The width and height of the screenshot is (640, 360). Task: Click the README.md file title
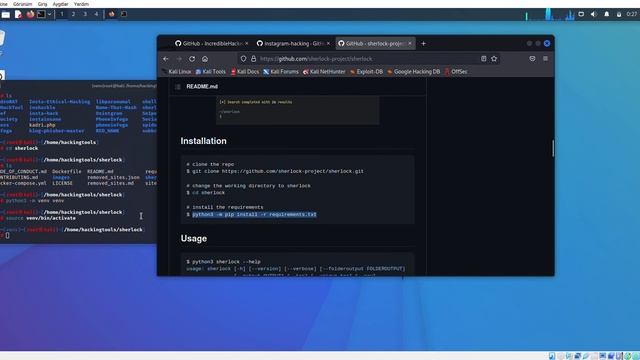202,87
